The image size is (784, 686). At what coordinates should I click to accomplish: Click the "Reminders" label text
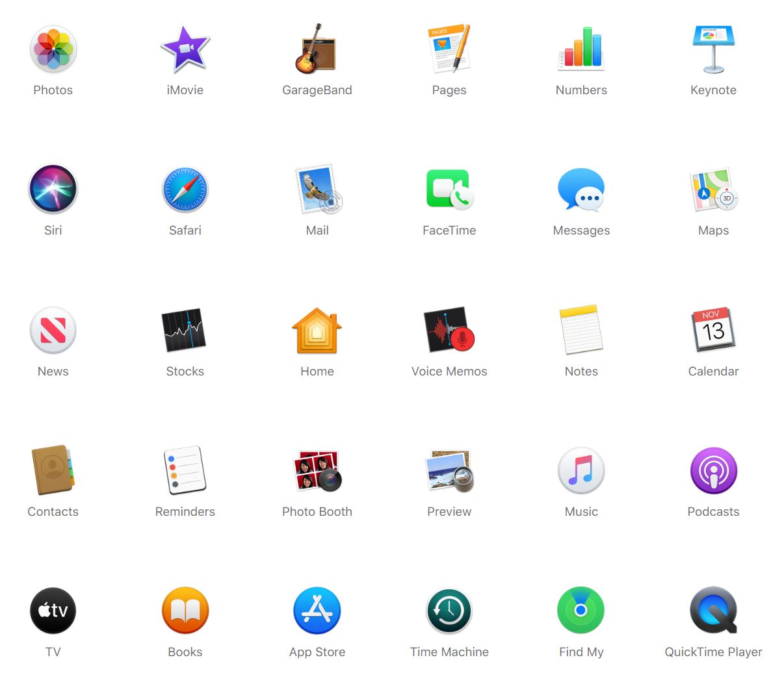[x=185, y=512]
